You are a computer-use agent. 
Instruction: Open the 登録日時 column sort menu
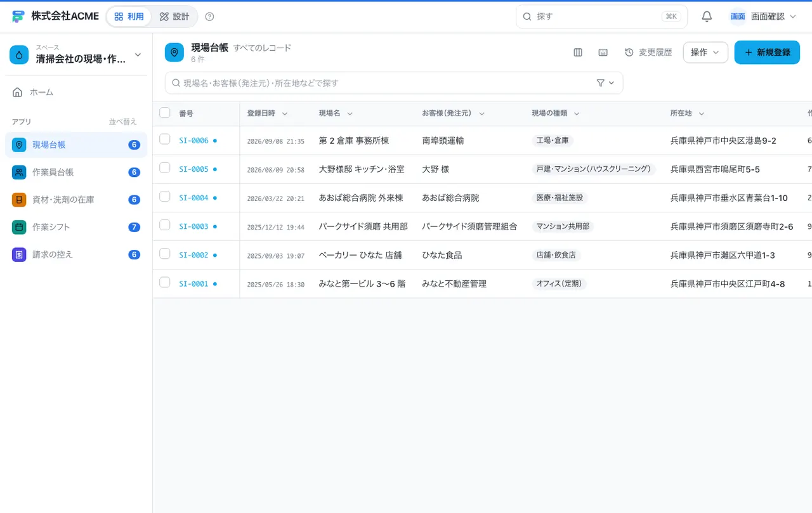(x=285, y=114)
